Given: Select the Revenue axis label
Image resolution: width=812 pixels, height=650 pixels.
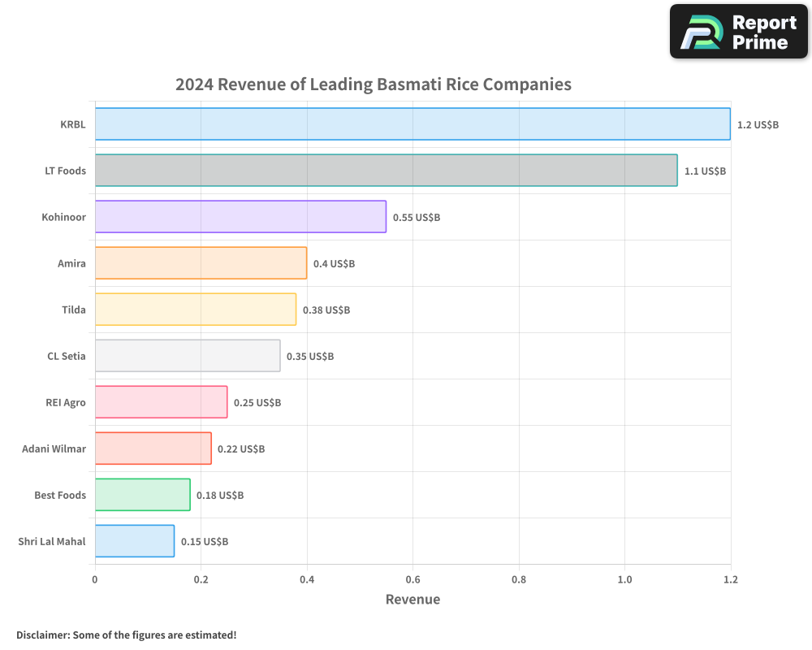Looking at the screenshot, I should click(412, 599).
